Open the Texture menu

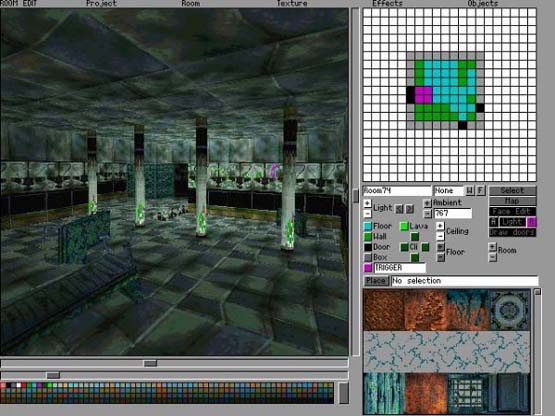coord(292,4)
